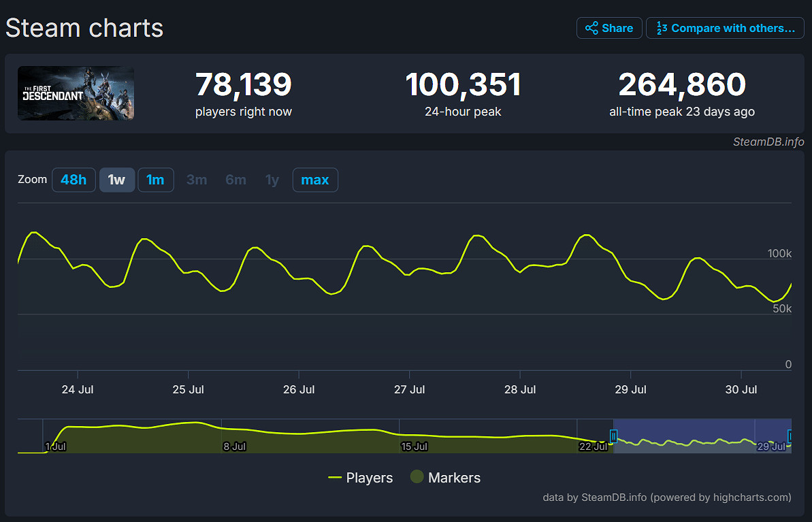Toggle the Players series in legend
This screenshot has height=522, width=812.
tap(361, 478)
